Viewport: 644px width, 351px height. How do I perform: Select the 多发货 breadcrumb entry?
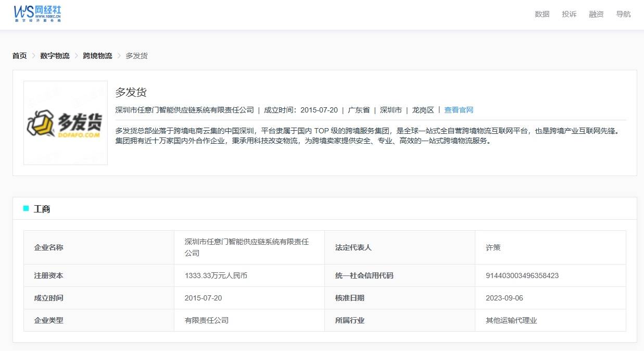pos(136,56)
